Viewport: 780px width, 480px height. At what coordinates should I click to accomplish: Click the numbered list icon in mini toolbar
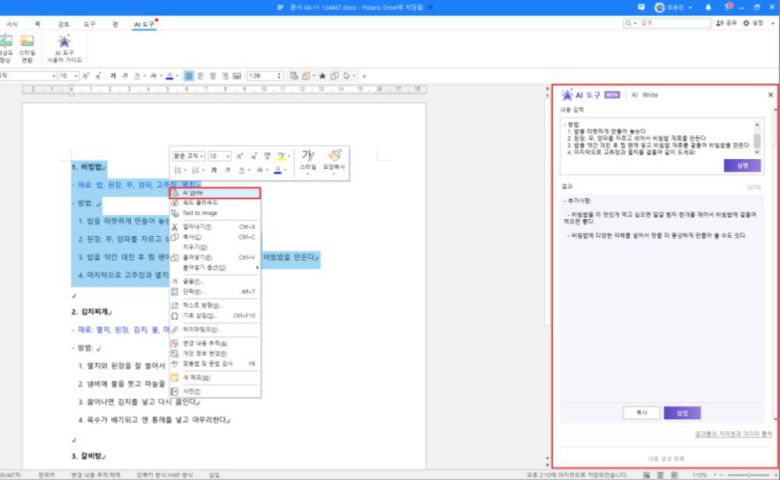(195, 171)
